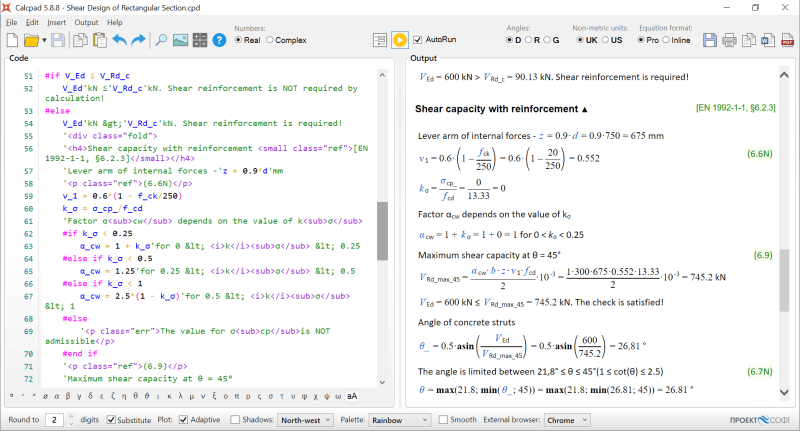This screenshot has width=800, height=431.
Task: Open a file with the folder icon
Action: [31, 40]
